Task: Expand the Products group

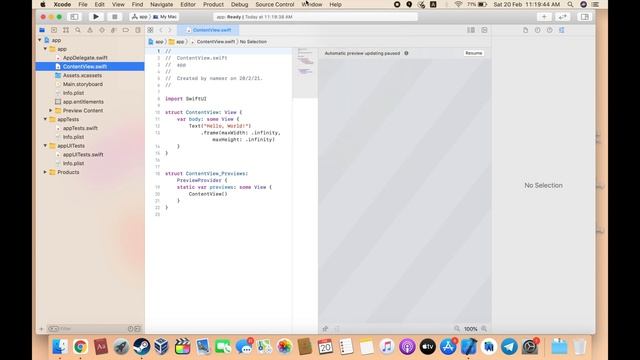Action: [x=45, y=172]
